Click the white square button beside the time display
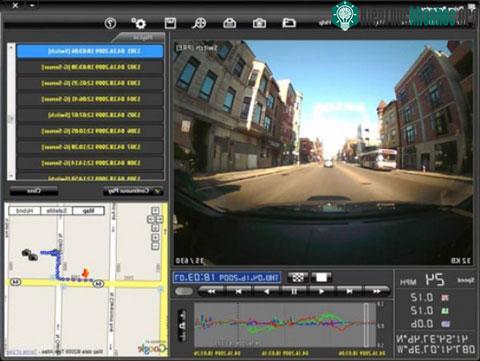This screenshot has height=361, width=480. point(321,277)
